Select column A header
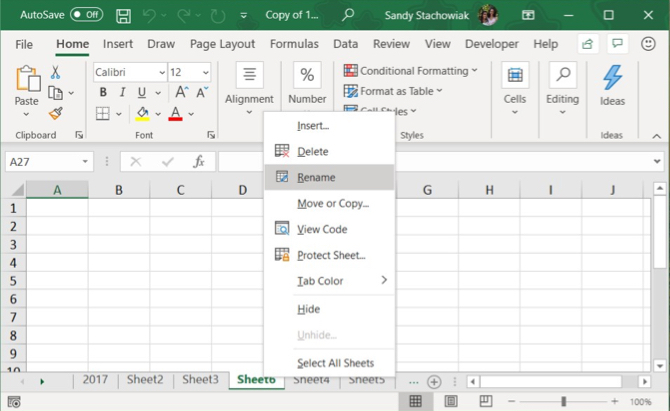Screen dimensions: 670x411 point(57,190)
